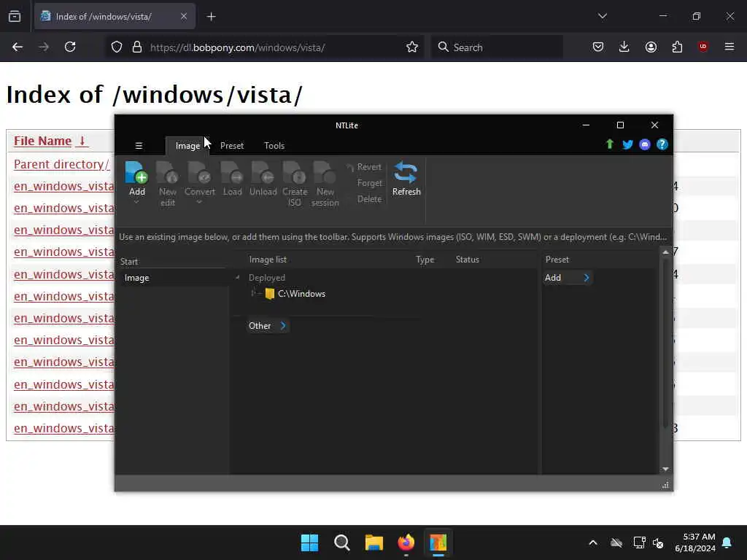Open Firefox account icon
This screenshot has width=747, height=560.
click(651, 47)
